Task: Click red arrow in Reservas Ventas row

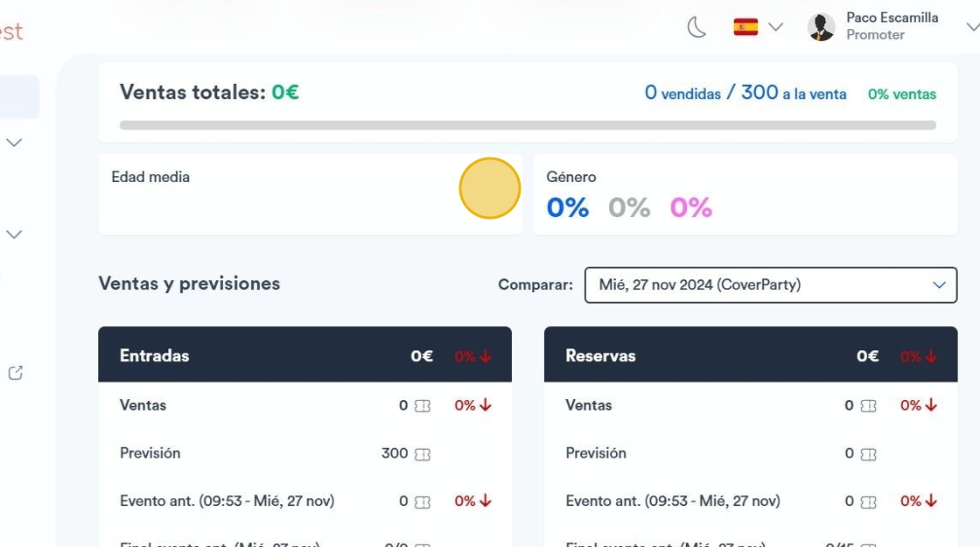Action: point(931,405)
